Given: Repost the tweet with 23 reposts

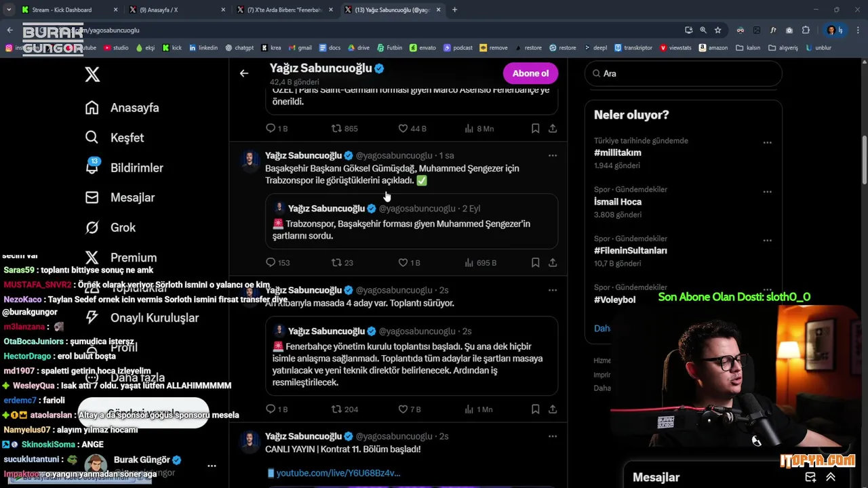Looking at the screenshot, I should click(x=342, y=262).
